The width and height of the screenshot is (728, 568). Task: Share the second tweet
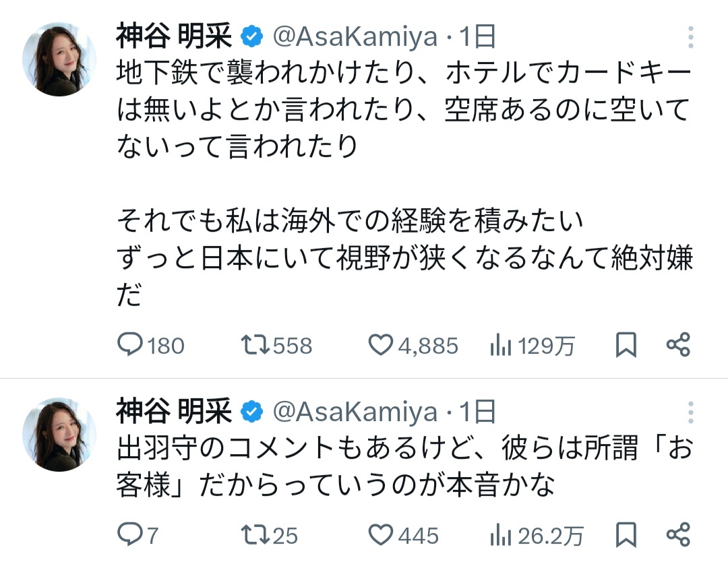(x=677, y=536)
